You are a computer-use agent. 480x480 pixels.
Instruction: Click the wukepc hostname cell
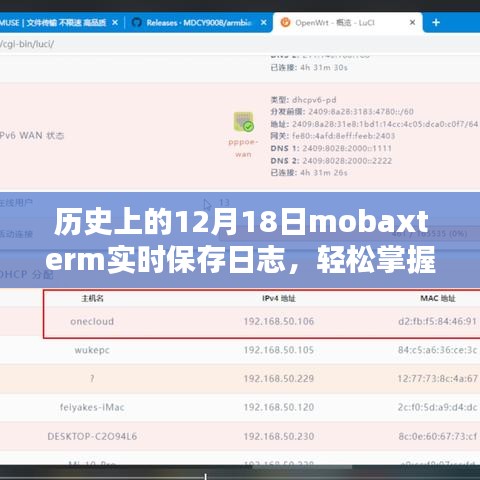pyautogui.click(x=92, y=350)
